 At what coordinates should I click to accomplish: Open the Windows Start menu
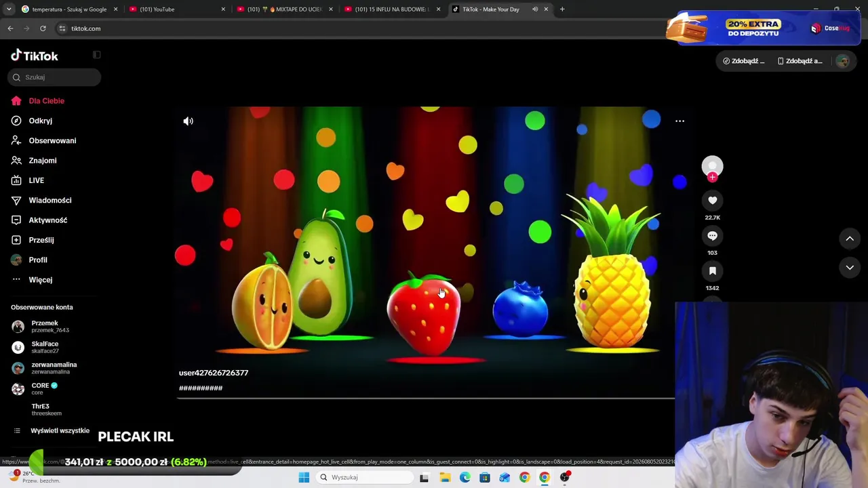click(x=304, y=478)
